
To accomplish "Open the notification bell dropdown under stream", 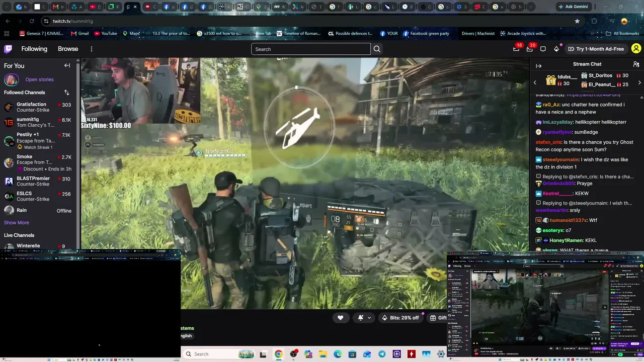I will tap(365, 318).
